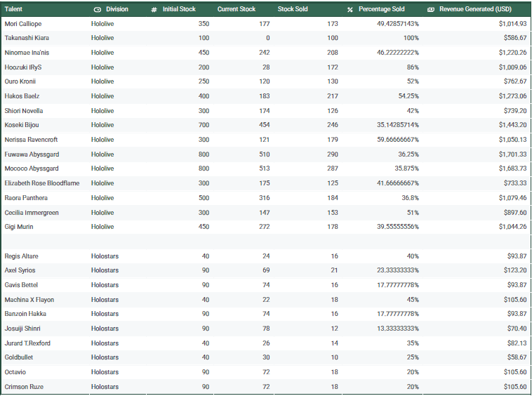Click the 36.8% percentage cell
The image size is (532, 396).
[410, 198]
